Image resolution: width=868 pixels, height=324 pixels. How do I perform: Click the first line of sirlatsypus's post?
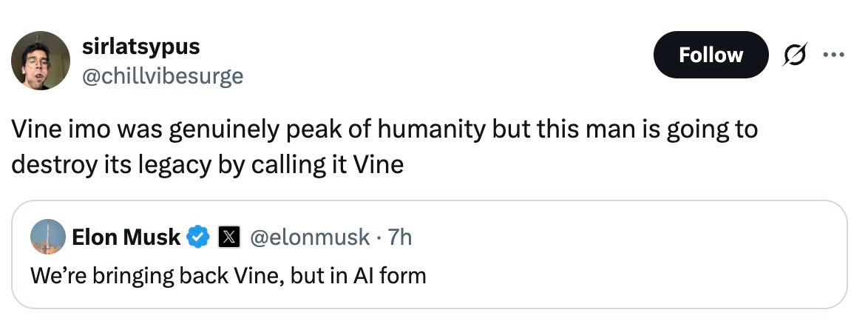[384, 130]
